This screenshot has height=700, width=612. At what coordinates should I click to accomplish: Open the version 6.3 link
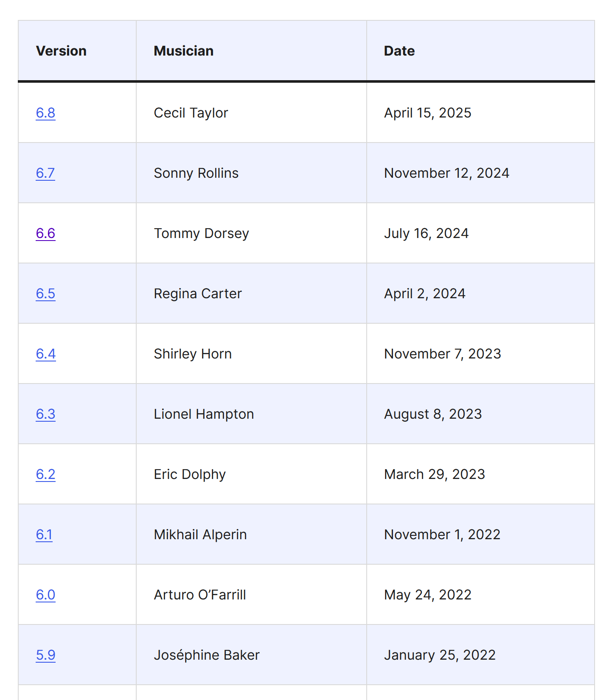[45, 414]
